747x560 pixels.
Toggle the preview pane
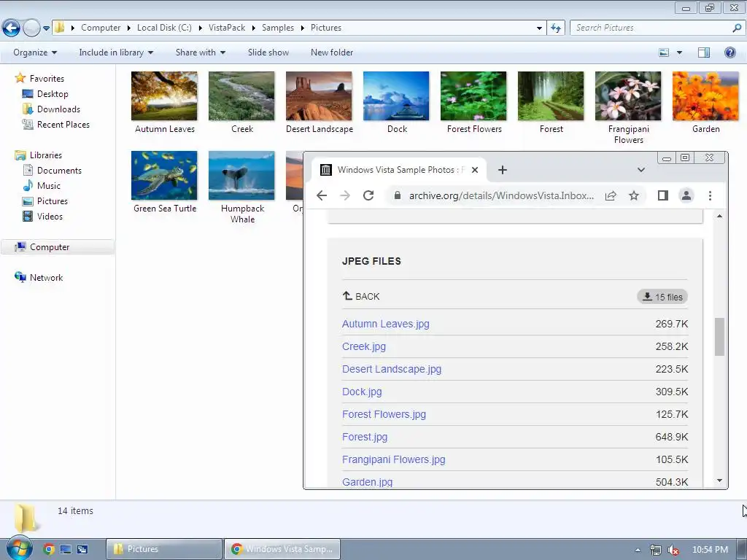(704, 52)
